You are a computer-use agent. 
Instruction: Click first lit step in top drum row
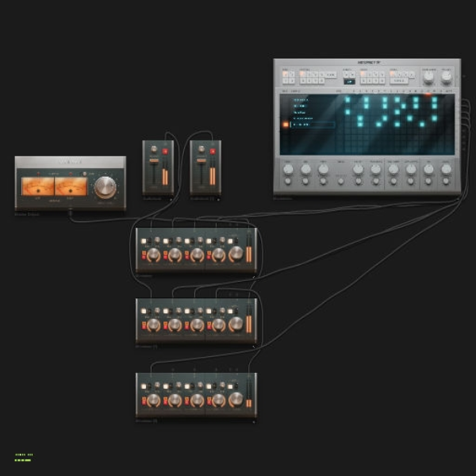click(x=347, y=100)
